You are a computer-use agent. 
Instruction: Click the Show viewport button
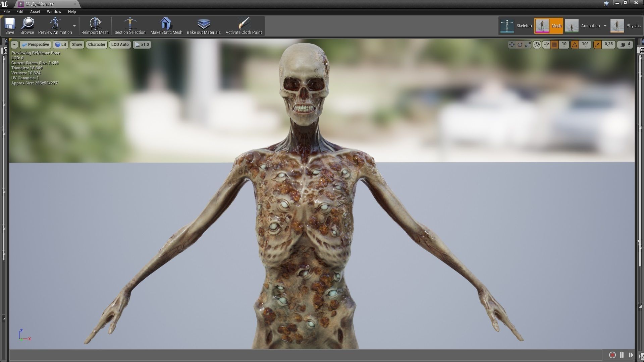point(77,44)
